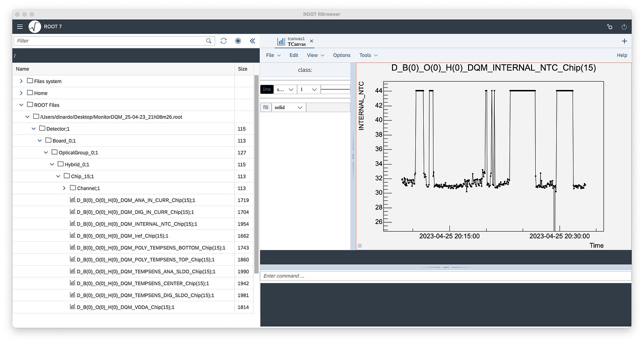The image size is (644, 343).
Task: Click the graph icon of DIG_IN_CURR entry
Action: click(x=72, y=212)
